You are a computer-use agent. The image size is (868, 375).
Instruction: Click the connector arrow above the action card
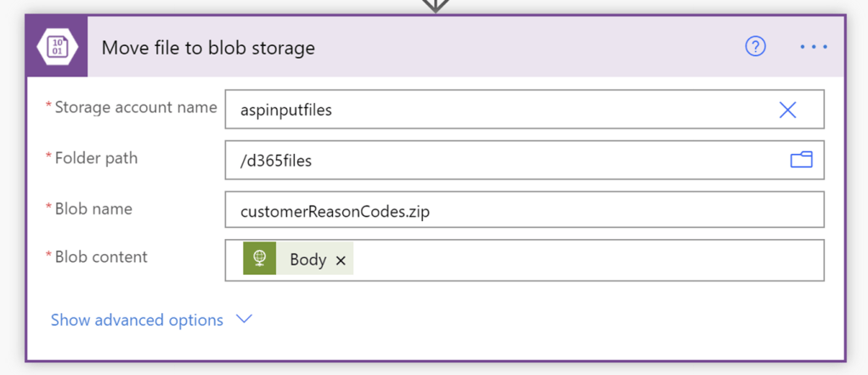pyautogui.click(x=434, y=5)
